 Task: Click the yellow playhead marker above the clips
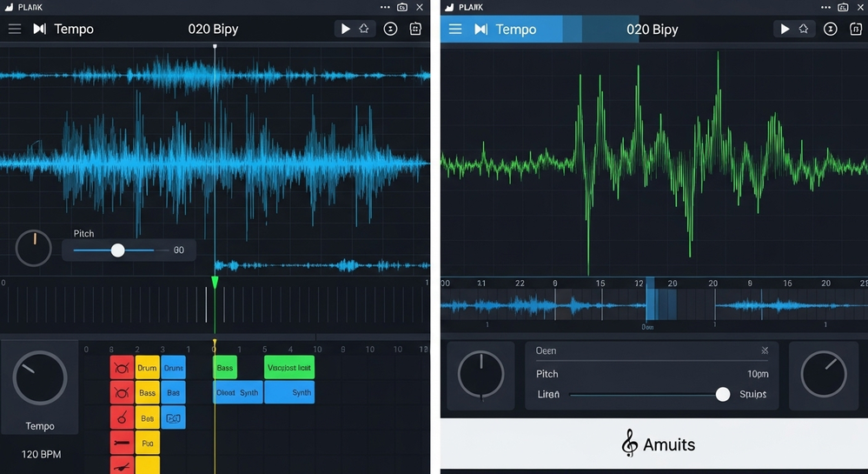(x=215, y=342)
